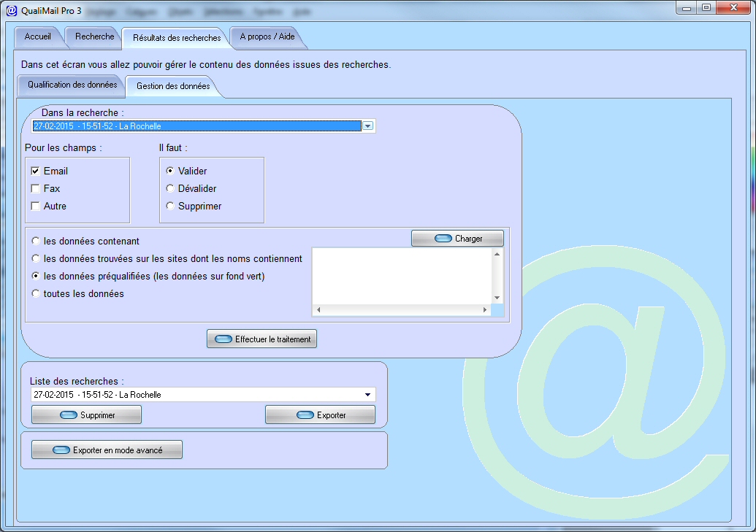Click the Charger button
Viewport: 756px width, 532px height.
point(457,239)
